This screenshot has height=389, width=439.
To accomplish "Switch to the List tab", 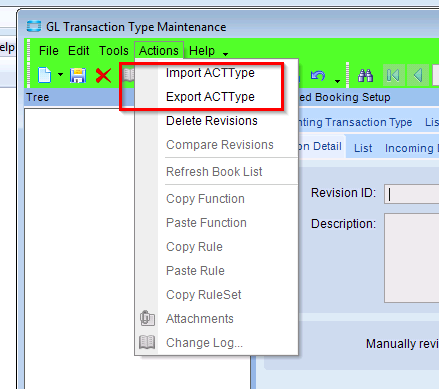I will click(x=363, y=148).
